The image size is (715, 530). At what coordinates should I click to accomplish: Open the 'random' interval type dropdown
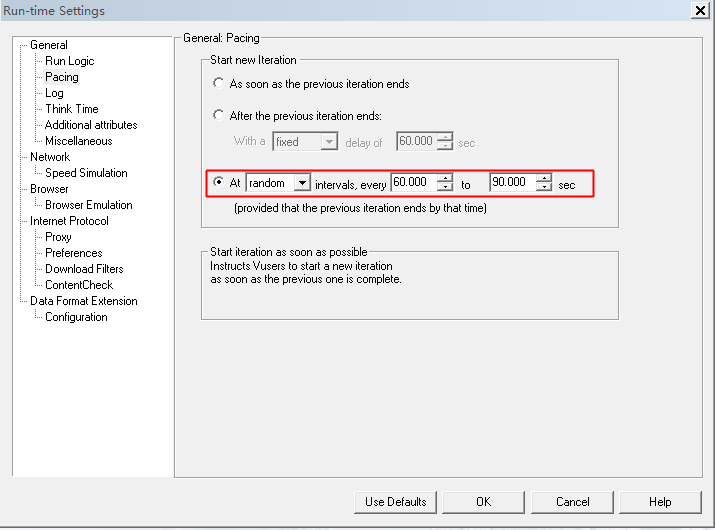(x=302, y=183)
